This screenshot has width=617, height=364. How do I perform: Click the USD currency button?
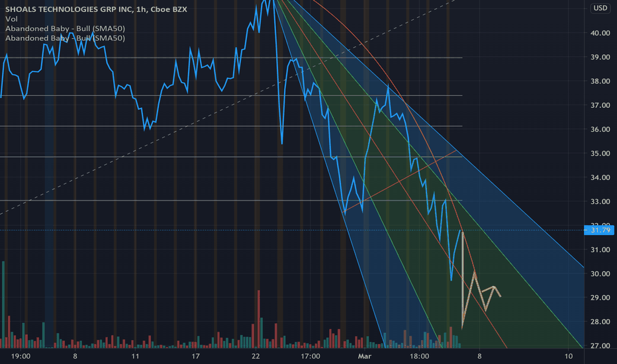coord(600,8)
